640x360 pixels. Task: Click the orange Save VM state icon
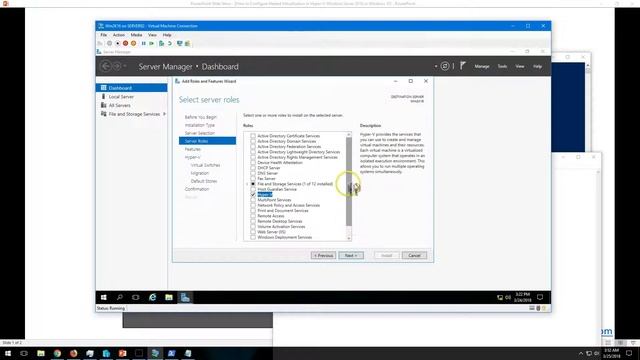click(x=133, y=43)
